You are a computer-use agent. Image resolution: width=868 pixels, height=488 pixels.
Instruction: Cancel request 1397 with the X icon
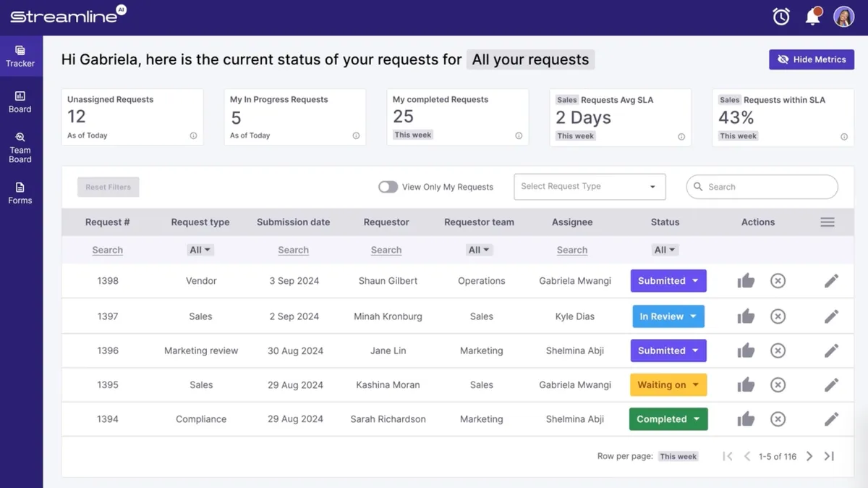[x=778, y=316]
